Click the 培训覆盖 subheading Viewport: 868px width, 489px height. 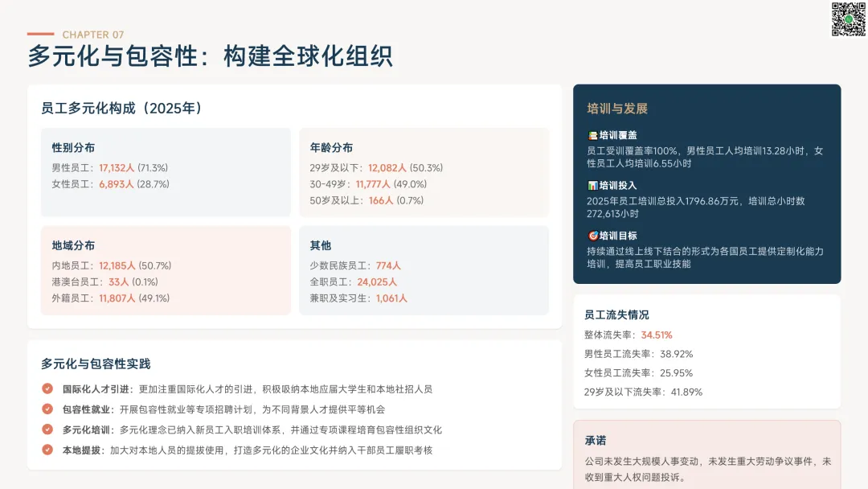(618, 135)
